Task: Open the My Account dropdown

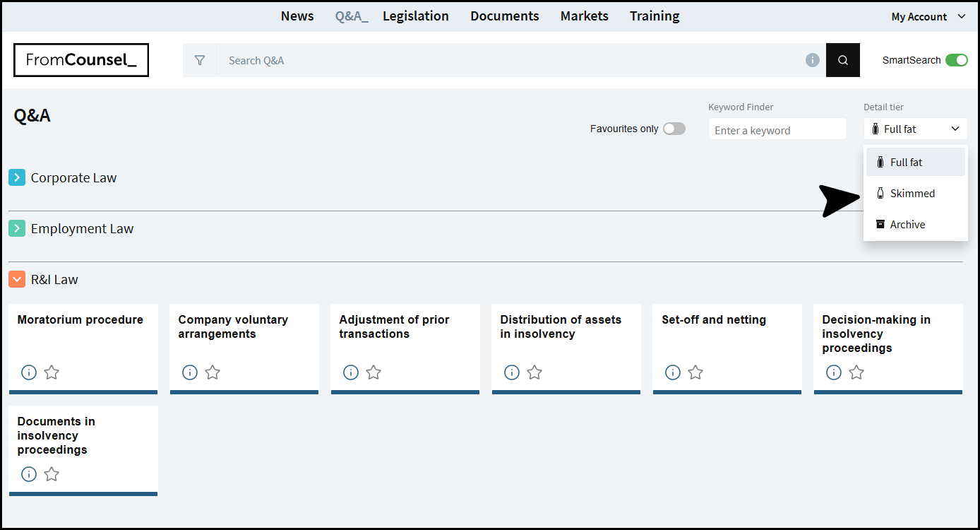Action: click(928, 17)
